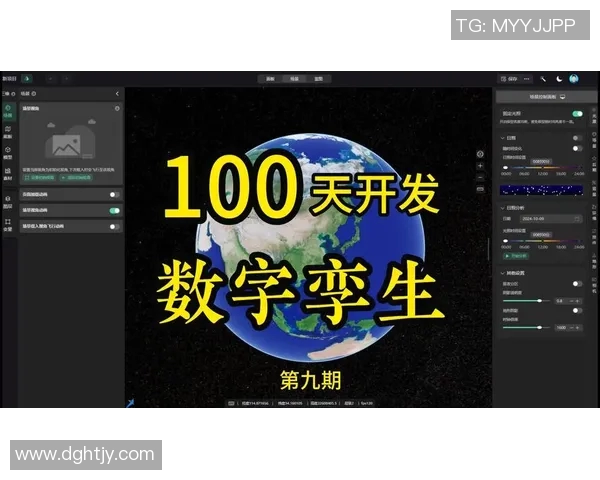Viewport: 600px width, 480px height.
Task: Open the user avatar in top bar
Action: coord(574,79)
